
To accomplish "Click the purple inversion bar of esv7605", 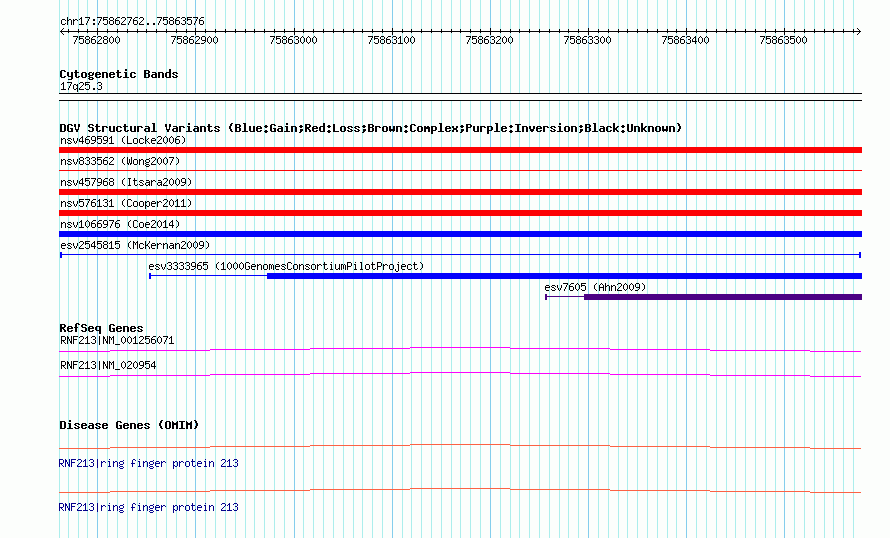I will click(723, 297).
